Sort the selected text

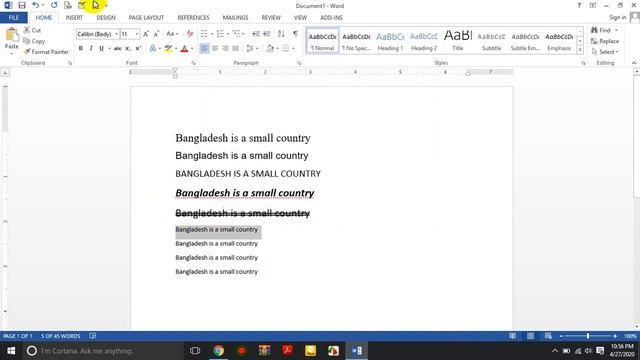click(281, 34)
